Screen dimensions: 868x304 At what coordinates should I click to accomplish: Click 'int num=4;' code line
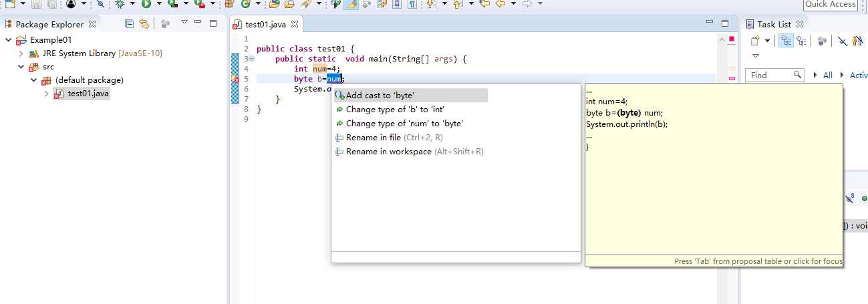coord(317,69)
